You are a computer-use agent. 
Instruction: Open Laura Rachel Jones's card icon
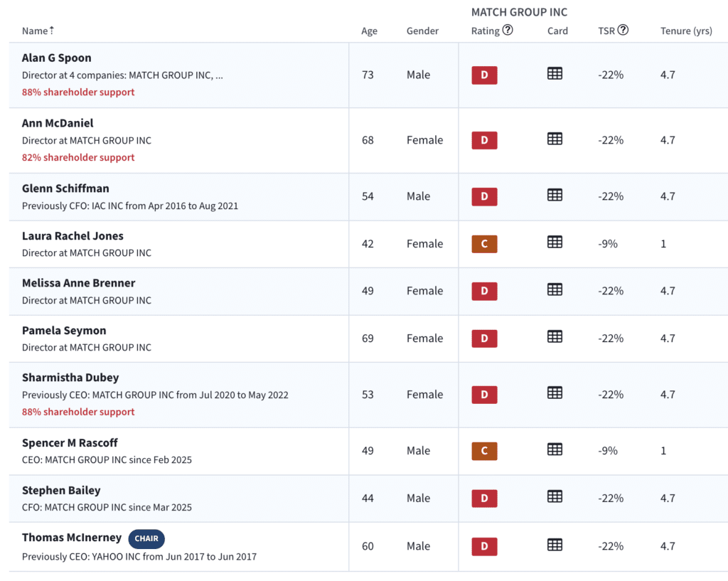pyautogui.click(x=555, y=242)
